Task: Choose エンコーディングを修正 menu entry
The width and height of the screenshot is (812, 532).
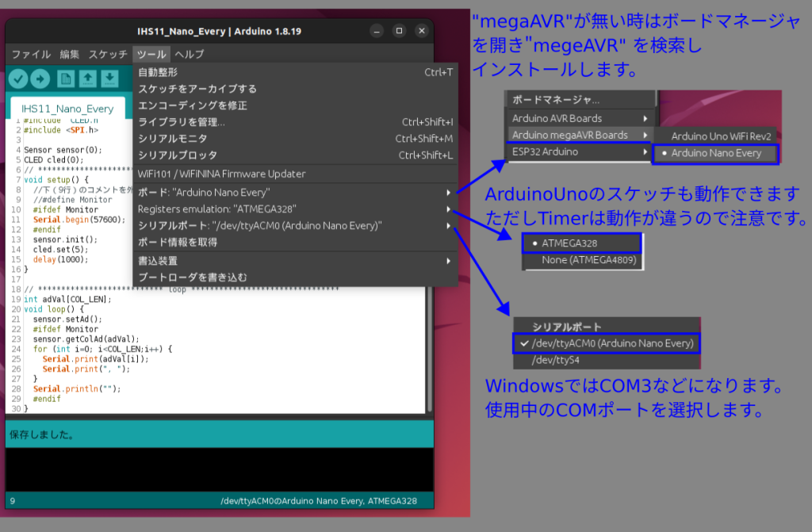Action: pyautogui.click(x=295, y=105)
